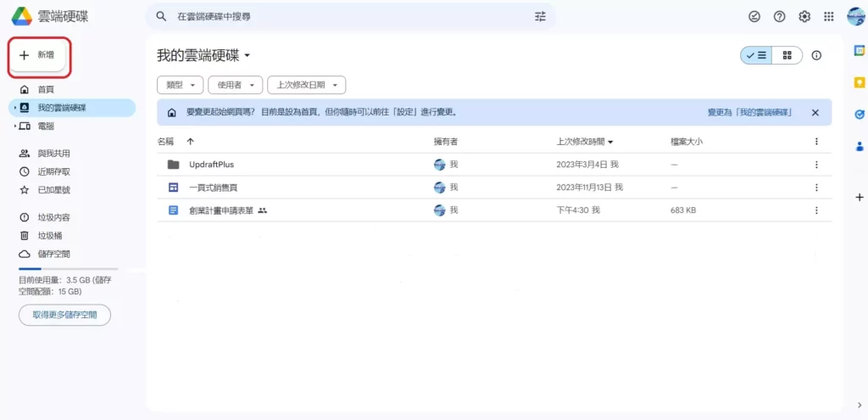Image resolution: width=868 pixels, height=420 pixels.
Task: Open the Google apps grid icon
Action: (x=829, y=17)
